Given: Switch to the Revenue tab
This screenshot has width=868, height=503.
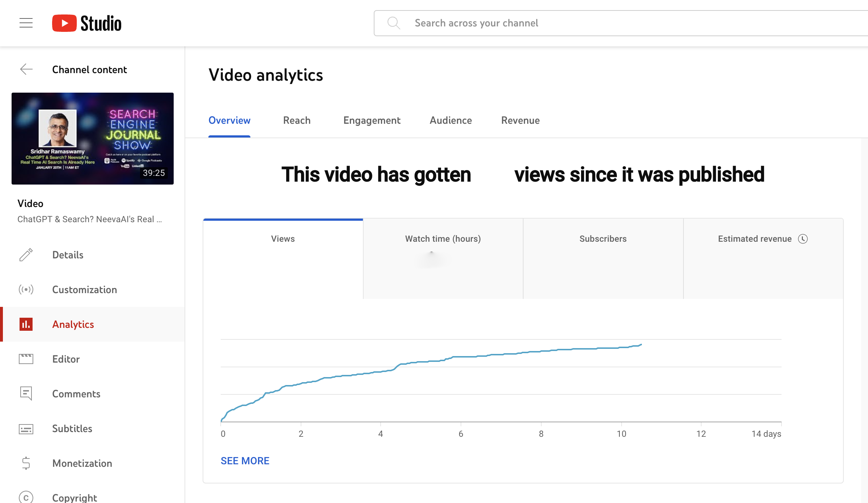Looking at the screenshot, I should click(520, 120).
